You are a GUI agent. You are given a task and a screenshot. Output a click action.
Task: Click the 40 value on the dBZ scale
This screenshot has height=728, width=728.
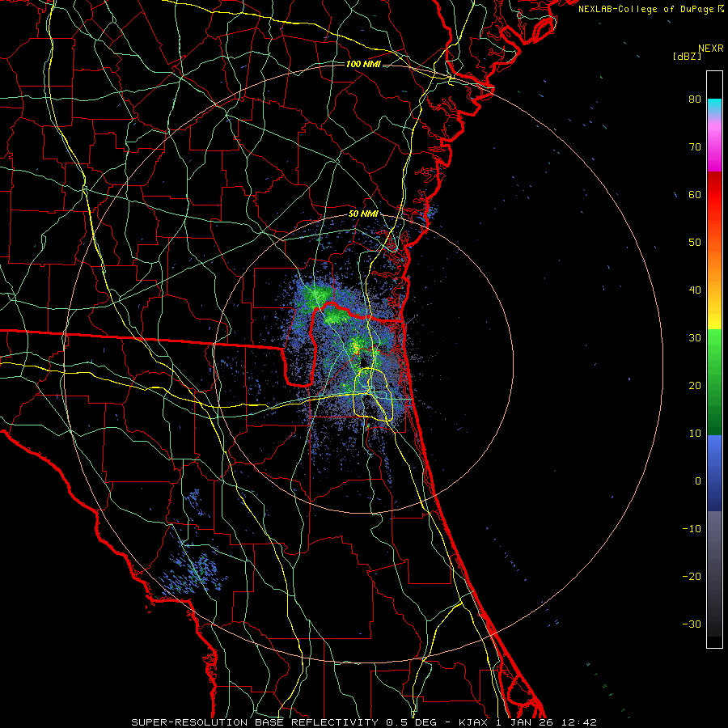coord(695,290)
